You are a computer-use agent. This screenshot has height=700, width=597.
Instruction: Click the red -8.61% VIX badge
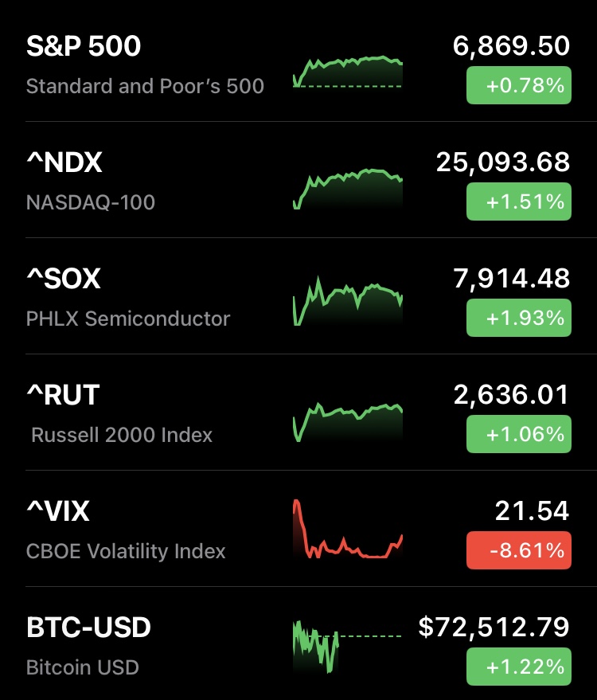point(518,550)
